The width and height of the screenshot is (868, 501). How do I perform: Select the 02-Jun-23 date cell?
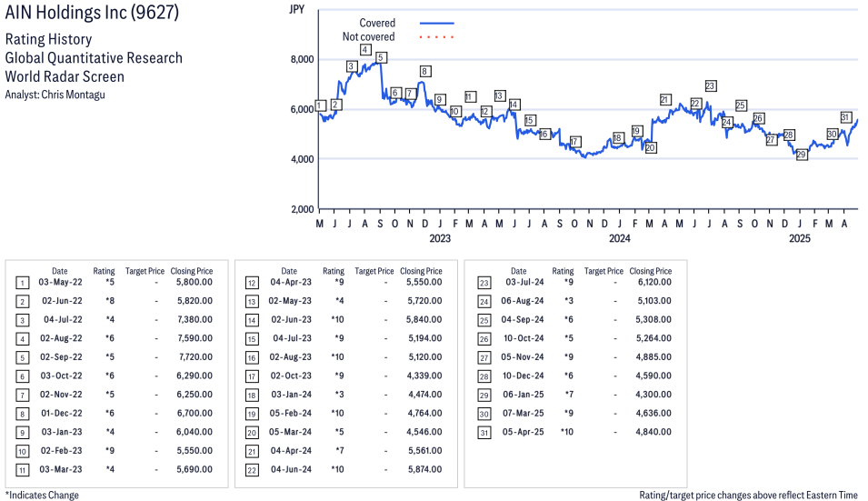pos(291,319)
